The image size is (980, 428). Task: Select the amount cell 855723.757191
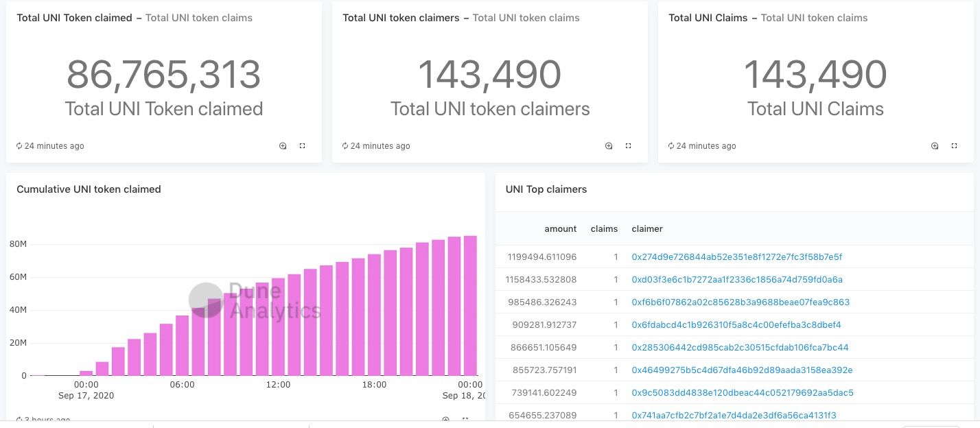545,370
